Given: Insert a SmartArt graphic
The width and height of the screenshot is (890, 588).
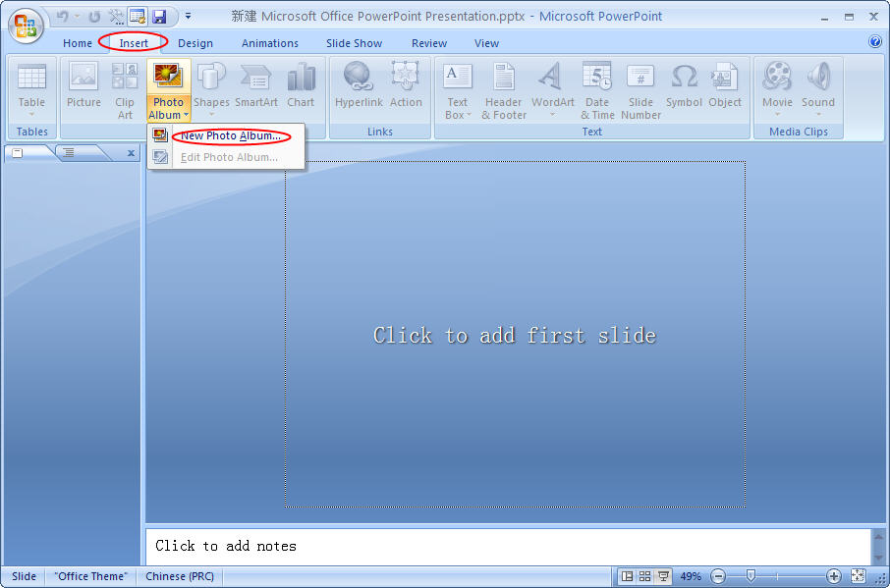Looking at the screenshot, I should tap(256, 84).
